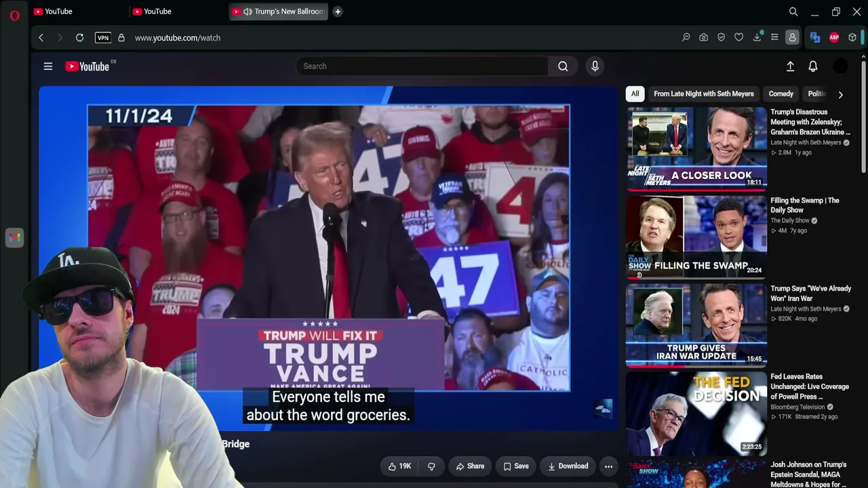The image size is (868, 488).
Task: Open Trump Gives Iran War Update thumbnail
Action: pyautogui.click(x=696, y=325)
